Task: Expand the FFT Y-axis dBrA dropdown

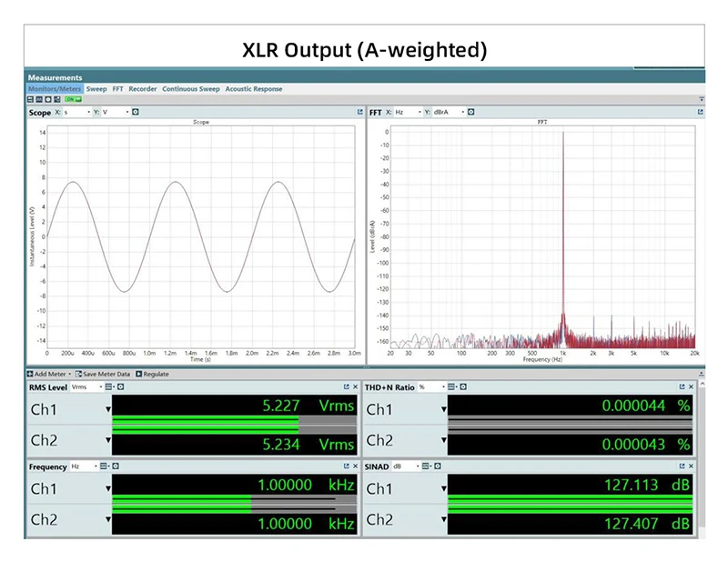Action: [x=449, y=112]
